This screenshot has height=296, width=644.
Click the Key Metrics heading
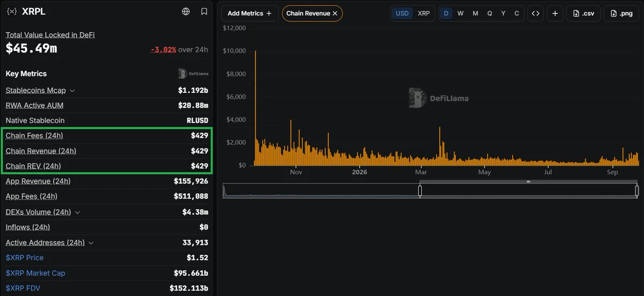click(26, 73)
